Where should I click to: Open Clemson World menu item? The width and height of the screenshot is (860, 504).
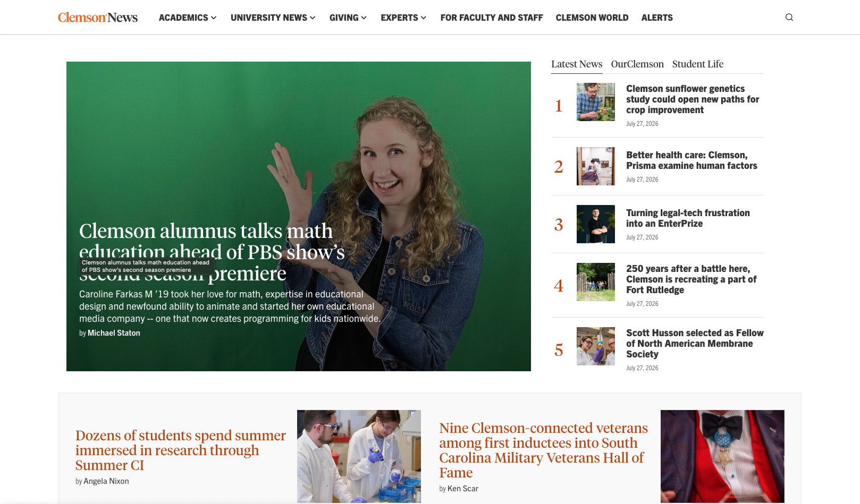point(592,18)
